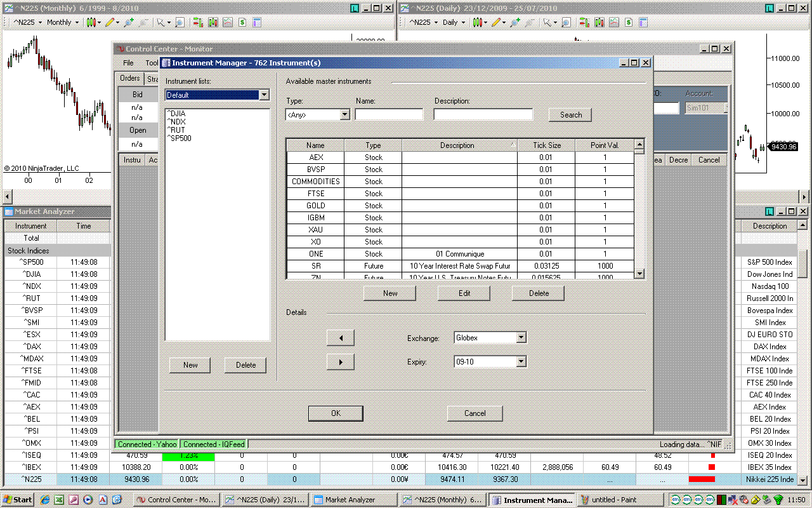This screenshot has width=812, height=508.
Task: Select the pencil drawing tools in Daily chart
Action: pos(495,22)
